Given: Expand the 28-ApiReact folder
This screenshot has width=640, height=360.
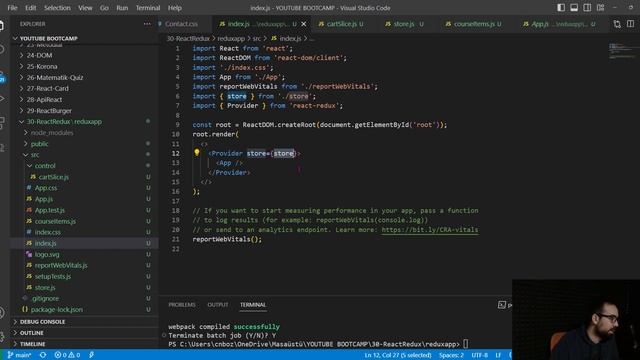Looking at the screenshot, I should pos(44,99).
